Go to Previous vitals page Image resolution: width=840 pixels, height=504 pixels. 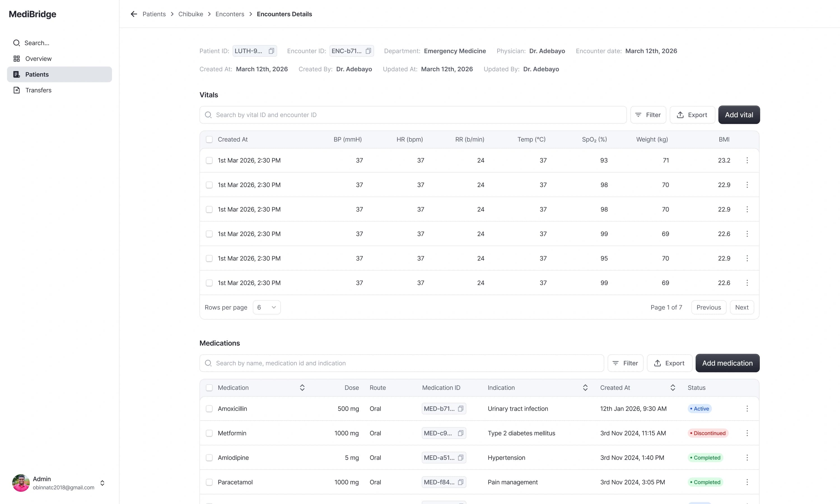tap(709, 307)
